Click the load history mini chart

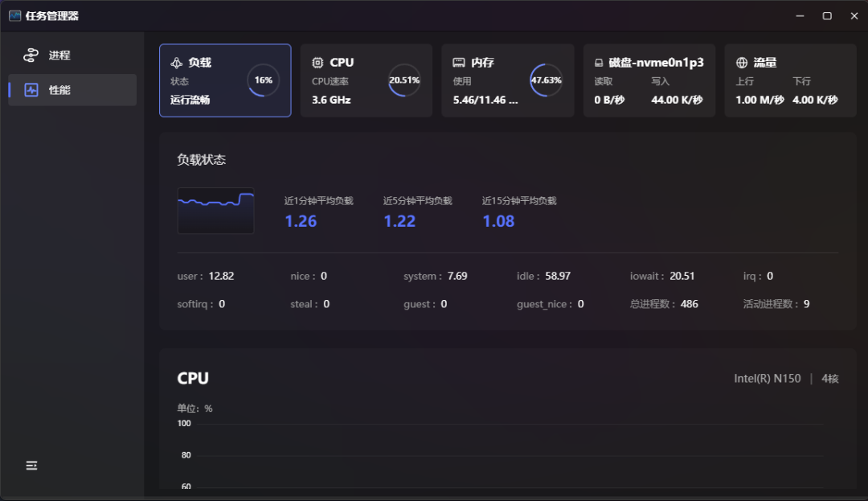[216, 211]
